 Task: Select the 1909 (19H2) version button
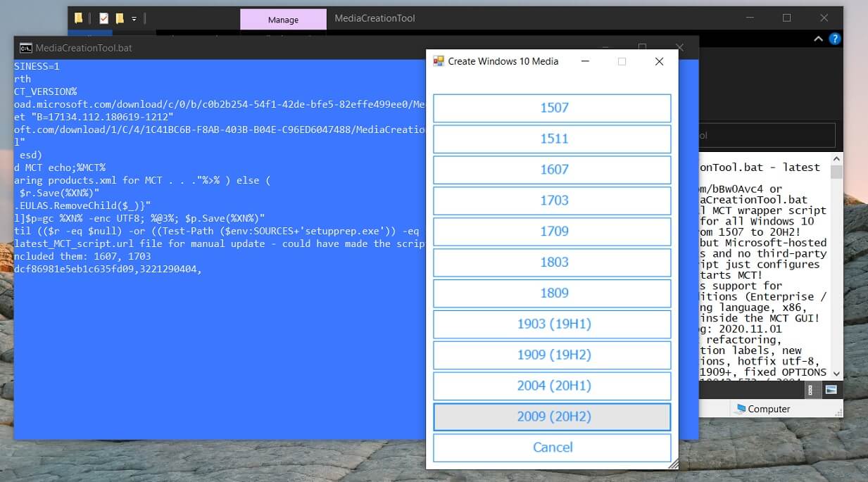tap(552, 355)
